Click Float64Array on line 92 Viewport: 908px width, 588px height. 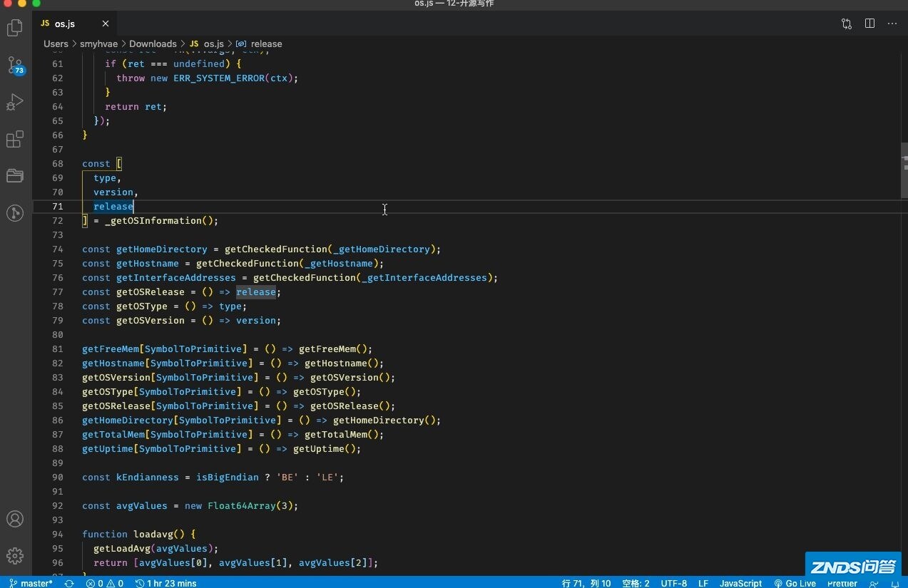point(242,505)
